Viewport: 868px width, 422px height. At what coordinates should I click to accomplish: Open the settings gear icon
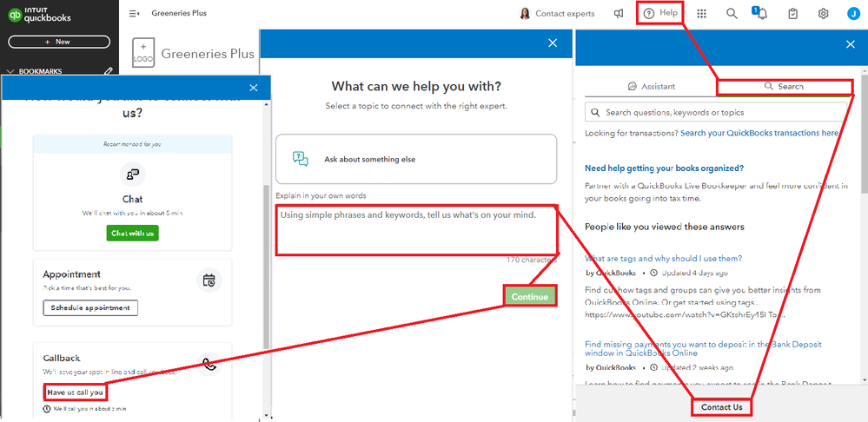(823, 14)
